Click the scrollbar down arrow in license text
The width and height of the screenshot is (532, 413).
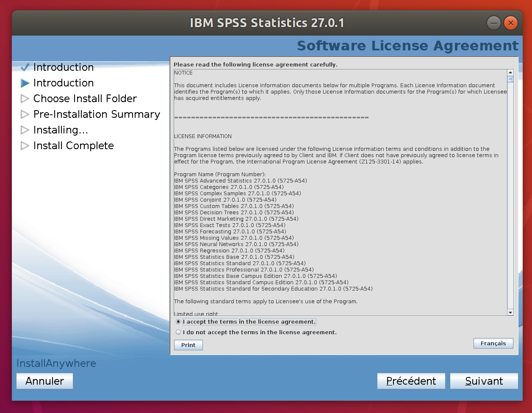click(510, 312)
